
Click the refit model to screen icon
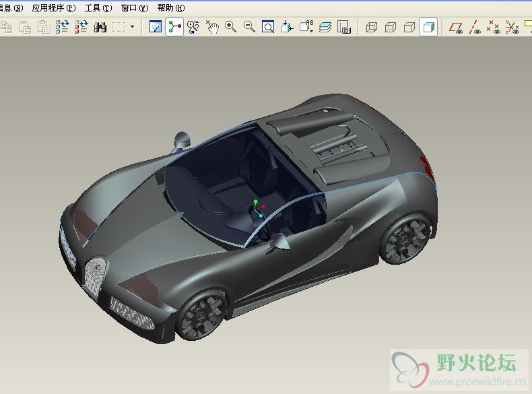pyautogui.click(x=268, y=27)
